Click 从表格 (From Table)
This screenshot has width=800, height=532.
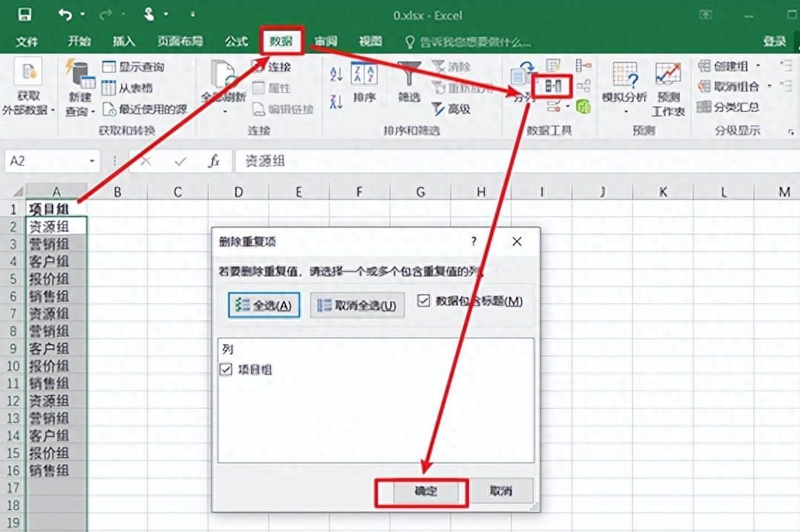point(127,87)
